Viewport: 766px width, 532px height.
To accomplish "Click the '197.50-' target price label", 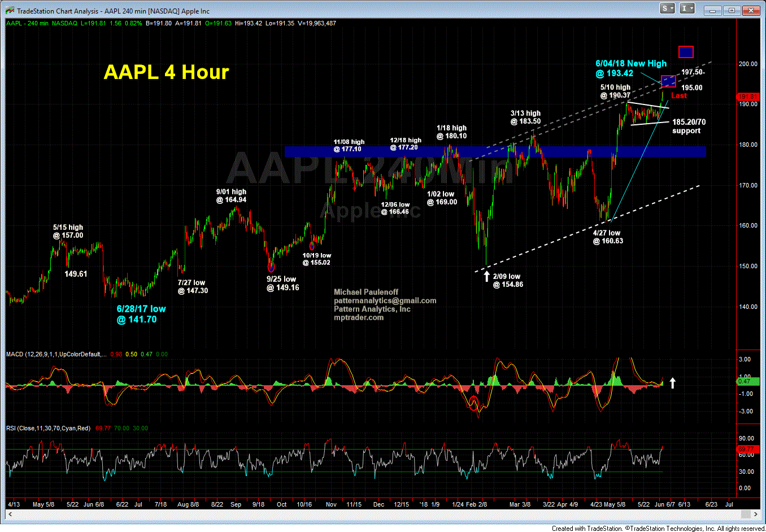I will [x=693, y=72].
